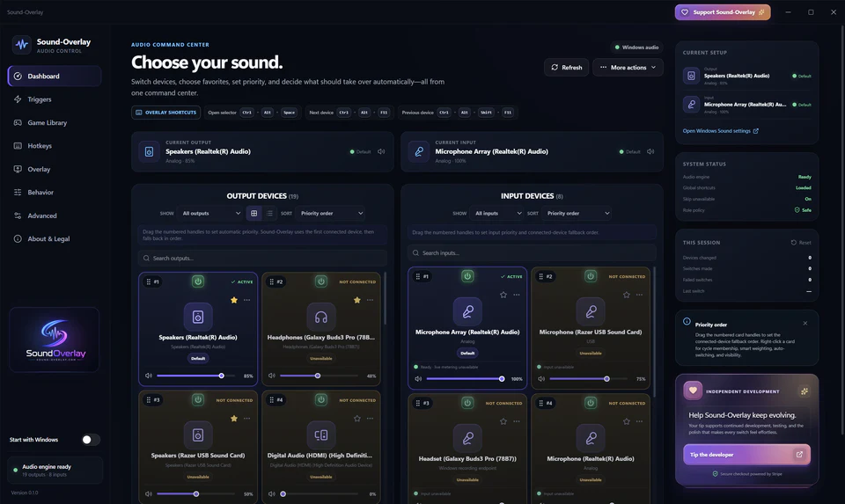Adjust Headphones Galaxy Buds3 48% volume slider
The width and height of the screenshot is (845, 504).
[x=319, y=376]
